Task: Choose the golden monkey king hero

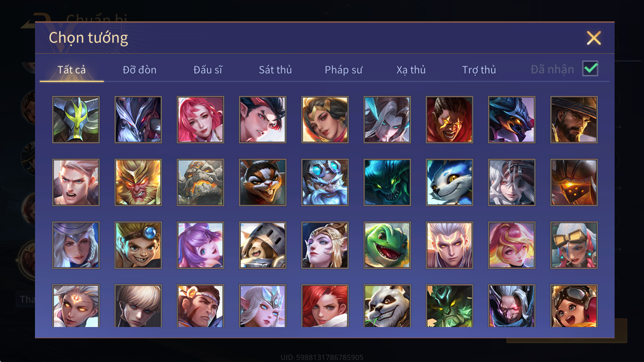Action: (138, 182)
